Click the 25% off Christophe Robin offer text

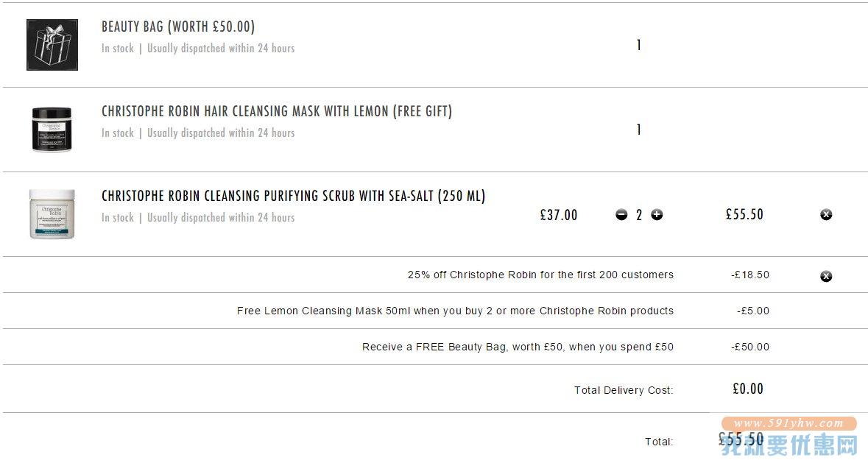(x=541, y=275)
